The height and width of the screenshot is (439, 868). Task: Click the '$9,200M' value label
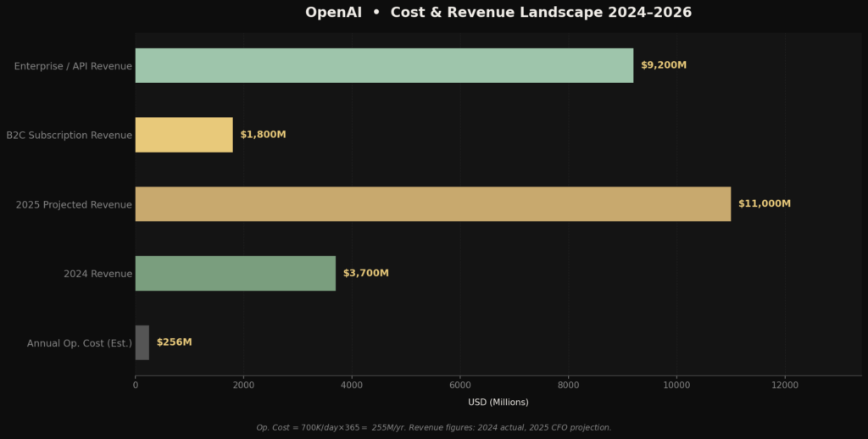(x=664, y=65)
